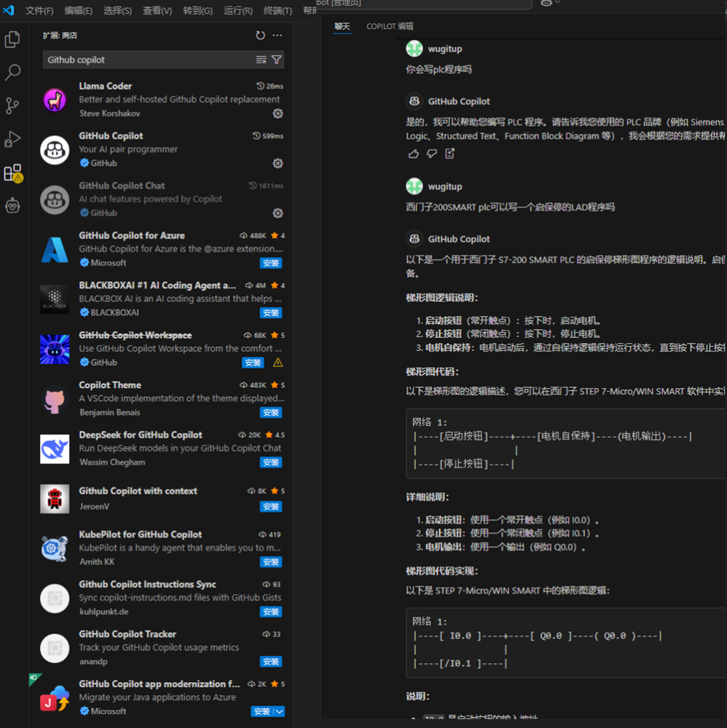
Task: Switch to the COPILOT 编辑 tab
Action: tap(390, 26)
